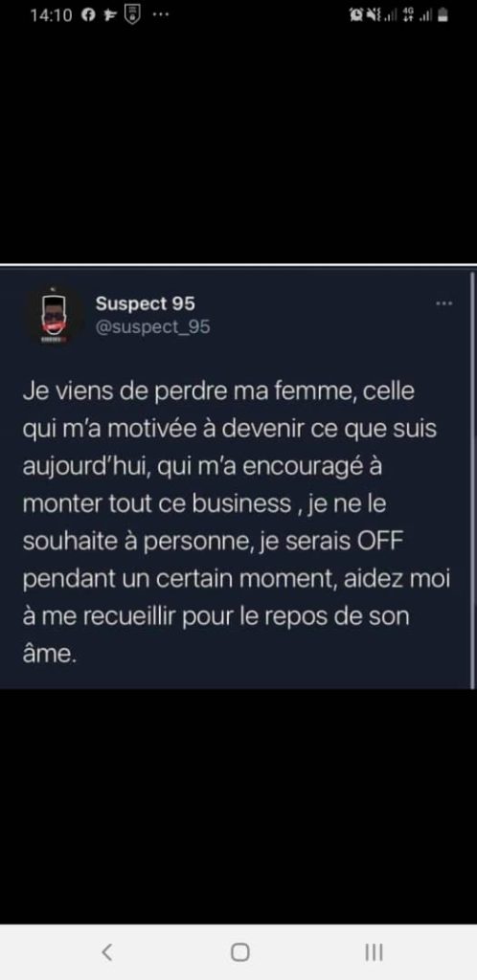Tap the black area below the tweet image
Image resolution: width=477 pixels, height=980 pixels.
point(238,806)
